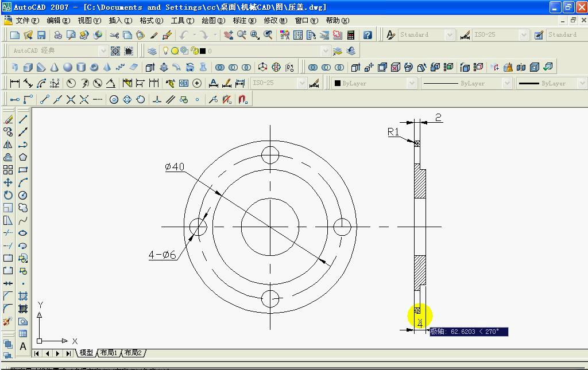Toggle layer lock padlock icon

tap(194, 51)
